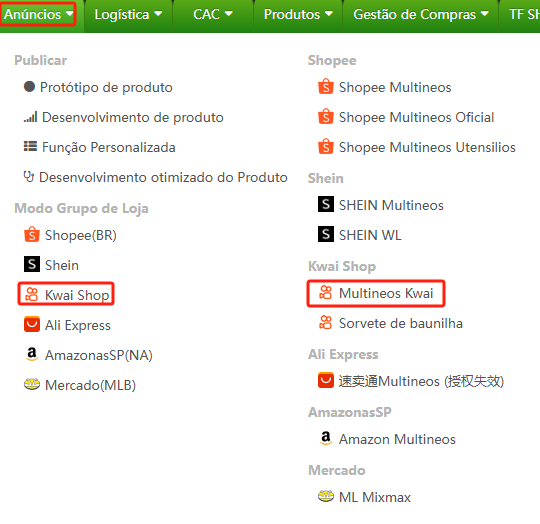Click the stethoscope icon beside Desenvolvimento otimizado
Viewport: 540px width, 524px height.
tap(29, 177)
